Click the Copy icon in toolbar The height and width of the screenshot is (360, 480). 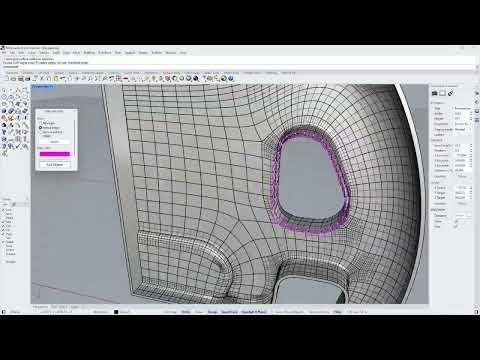(49, 78)
